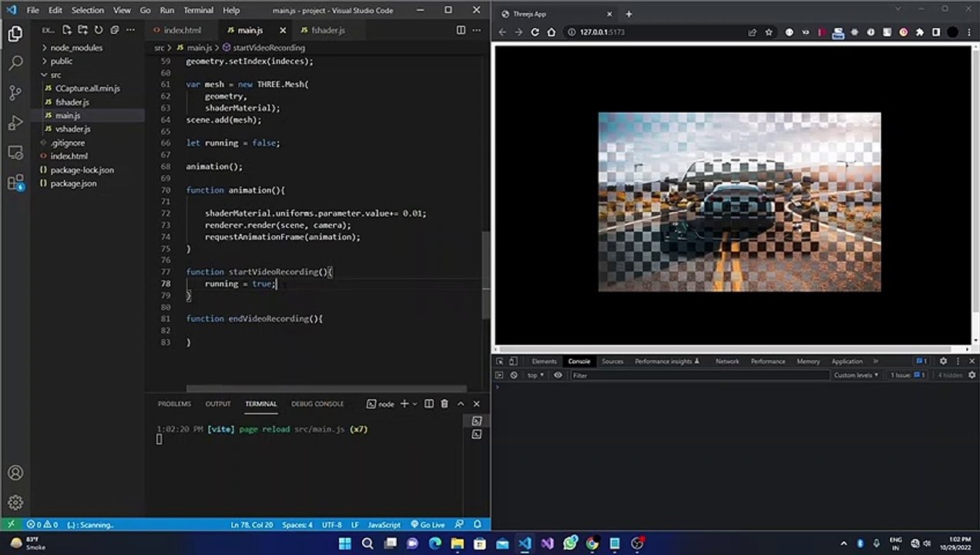The width and height of the screenshot is (980, 555).
Task: Activate DevTools inspect element picker
Action: click(x=499, y=361)
